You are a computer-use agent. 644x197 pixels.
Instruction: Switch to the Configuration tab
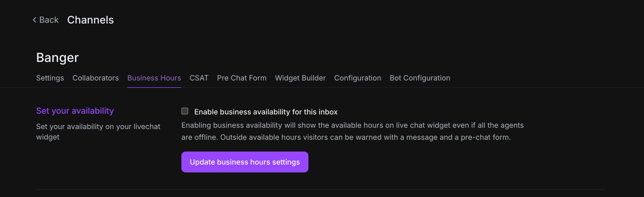pyautogui.click(x=358, y=78)
